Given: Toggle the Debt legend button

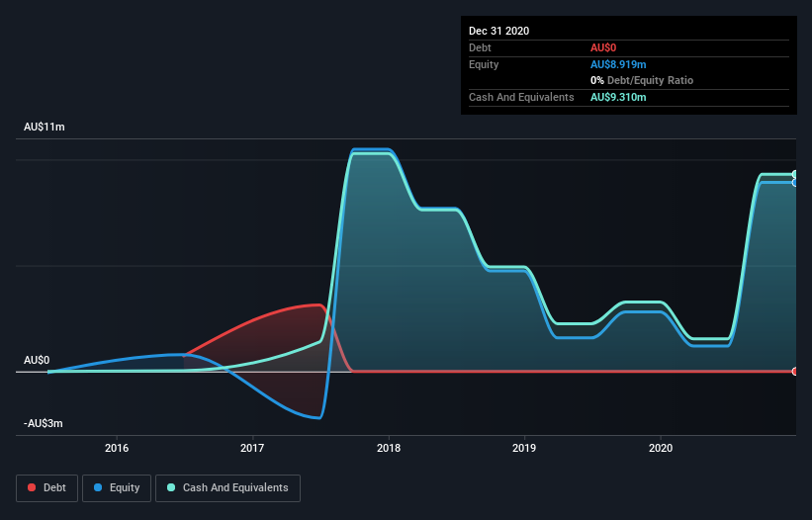Looking at the screenshot, I should coord(46,488).
